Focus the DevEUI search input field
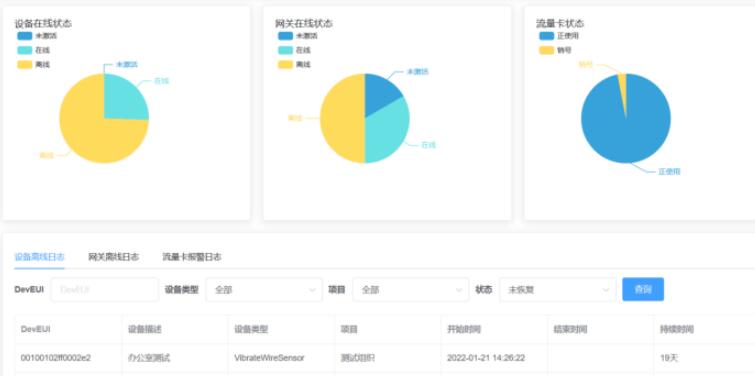This screenshot has height=380, width=755. [x=104, y=289]
